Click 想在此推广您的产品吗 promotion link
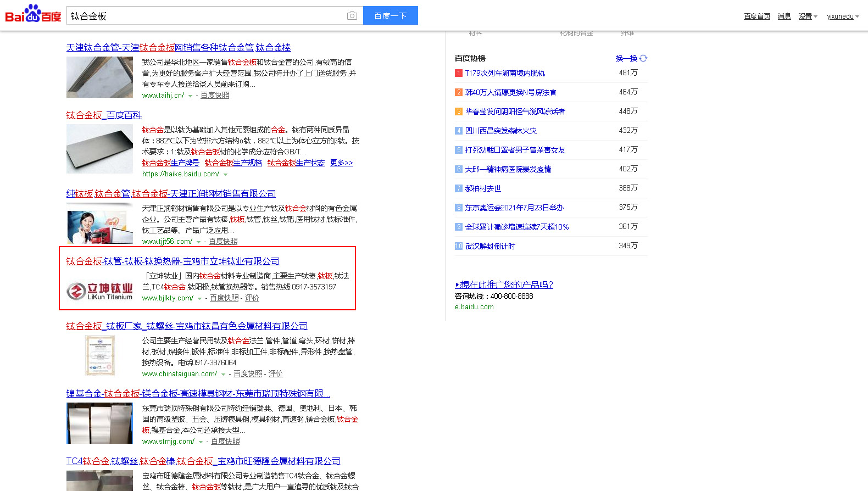Image resolution: width=868 pixels, height=491 pixels. [x=504, y=284]
